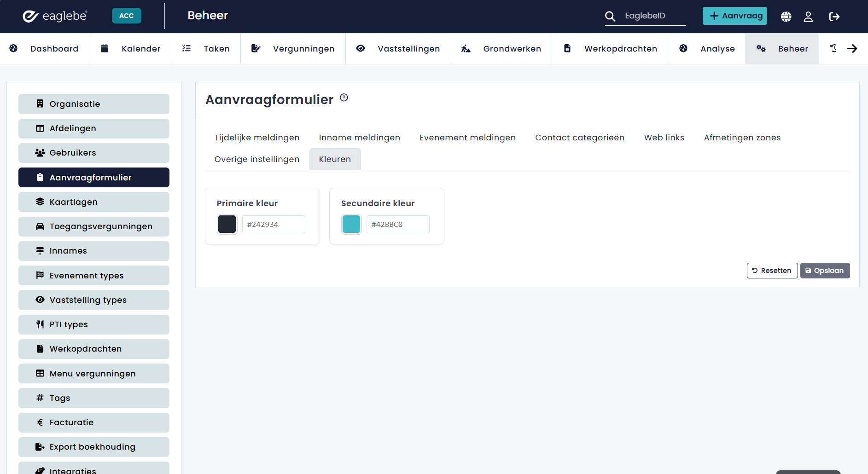Switch to Evenement meldingen tab
This screenshot has height=474, width=868.
pos(467,138)
